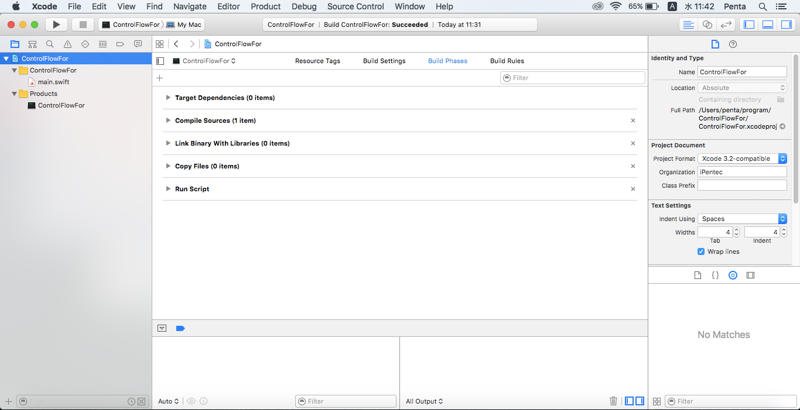Viewport: 800px width, 410px height.
Task: Open the Test navigator
Action: coord(85,44)
